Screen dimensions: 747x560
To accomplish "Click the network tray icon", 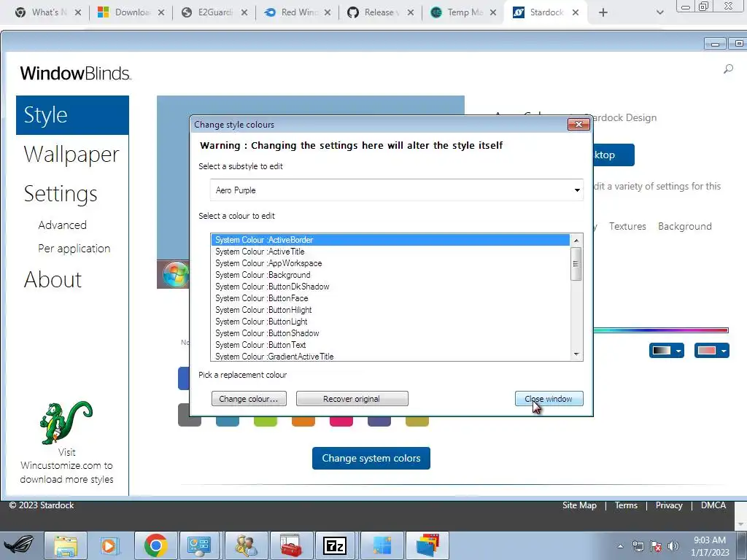I will [x=638, y=546].
